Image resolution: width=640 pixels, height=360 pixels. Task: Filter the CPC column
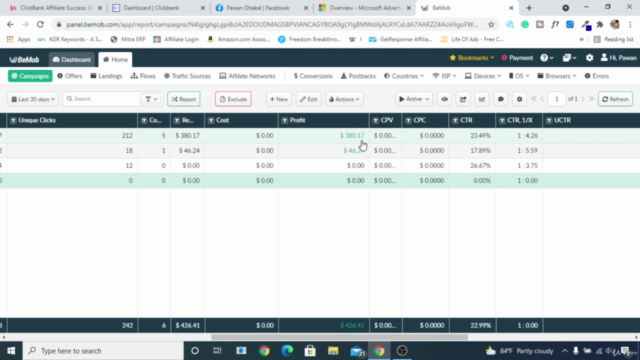coord(408,120)
